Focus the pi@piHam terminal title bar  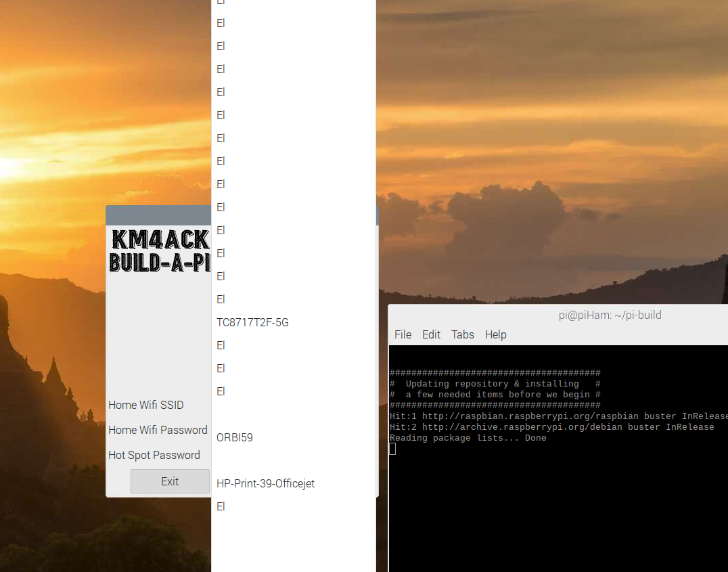pyautogui.click(x=609, y=315)
